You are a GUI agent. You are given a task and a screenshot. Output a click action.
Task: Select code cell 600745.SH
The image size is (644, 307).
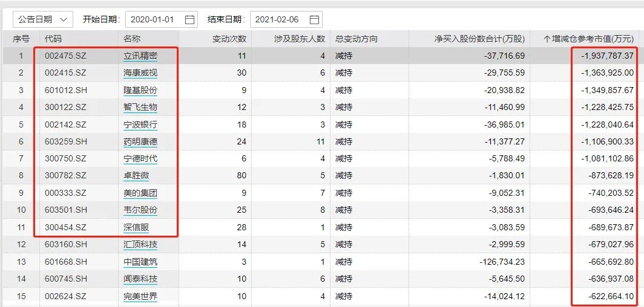coord(66,279)
